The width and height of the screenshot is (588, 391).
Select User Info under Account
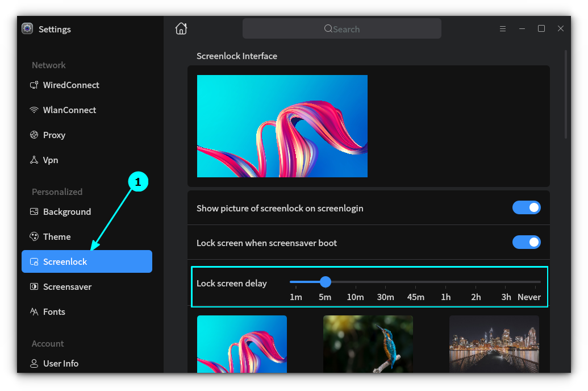tap(34, 363)
